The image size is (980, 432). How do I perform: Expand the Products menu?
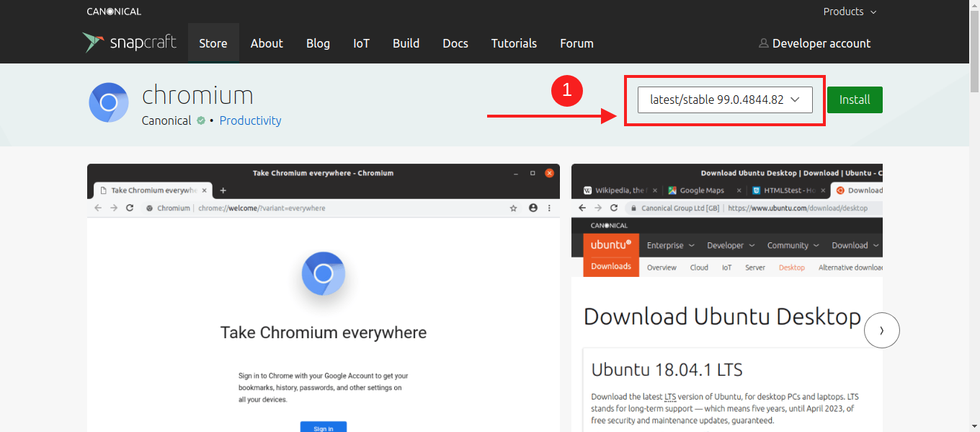(850, 12)
